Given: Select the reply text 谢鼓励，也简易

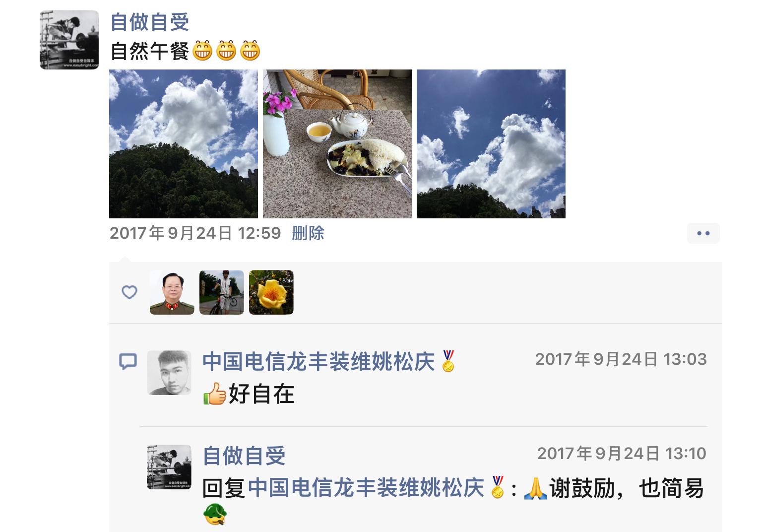Looking at the screenshot, I should [x=627, y=488].
